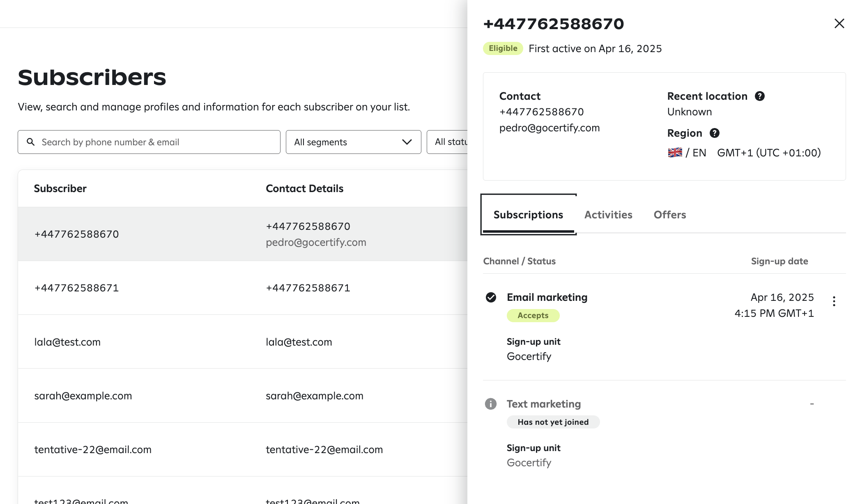
Task: Click the Accepts status badge
Action: coord(533,315)
